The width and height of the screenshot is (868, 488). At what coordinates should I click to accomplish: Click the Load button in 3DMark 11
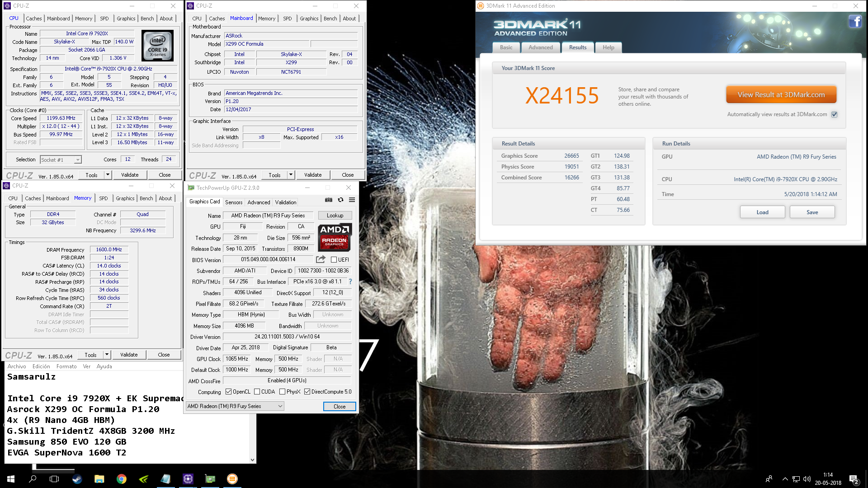[x=762, y=212]
